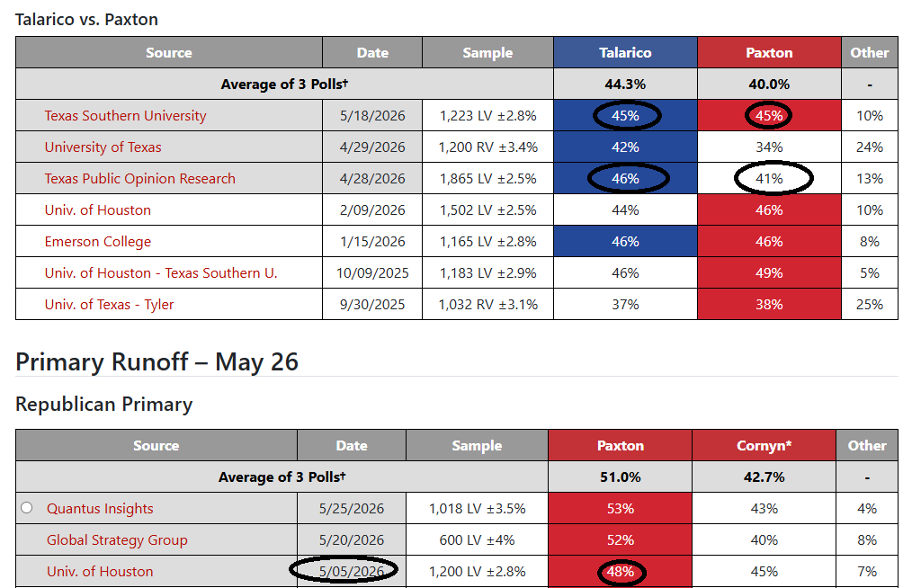Open Univ. of Houston - Texas Southern U. link

click(x=161, y=273)
